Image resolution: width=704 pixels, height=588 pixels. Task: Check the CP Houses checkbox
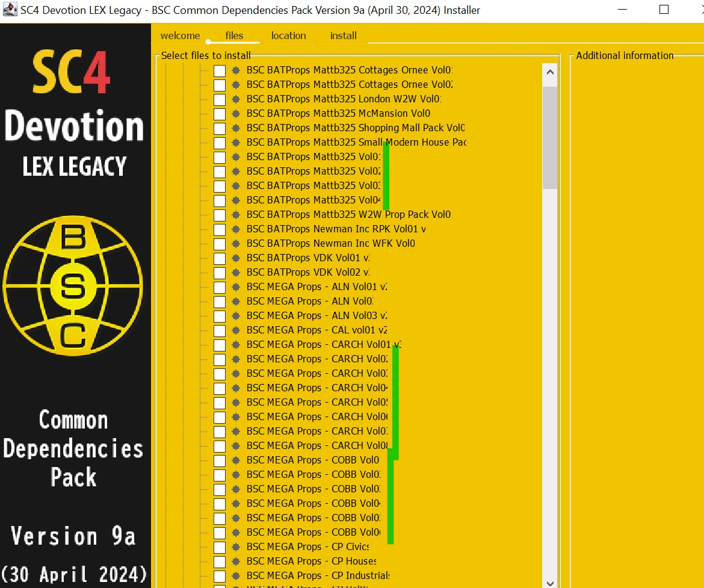coord(220,562)
